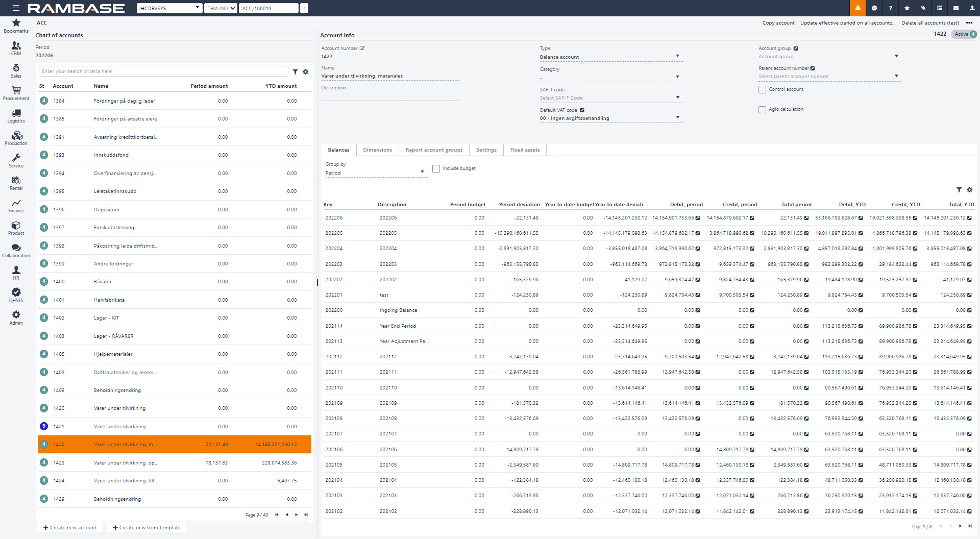Image resolution: width=980 pixels, height=539 pixels.
Task: Open the QHSES module
Action: [16, 296]
